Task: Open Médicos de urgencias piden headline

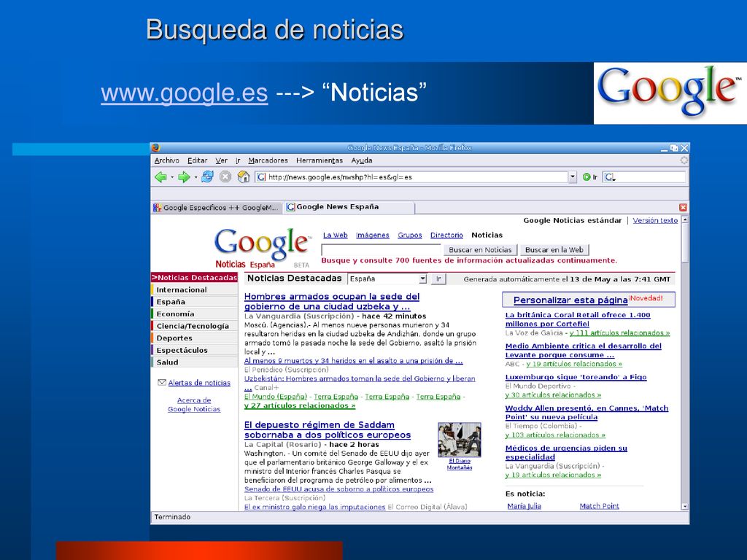Action: 566,452
